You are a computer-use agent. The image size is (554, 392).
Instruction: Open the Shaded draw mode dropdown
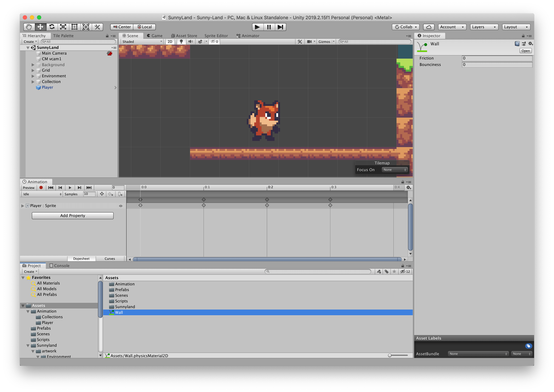point(141,42)
